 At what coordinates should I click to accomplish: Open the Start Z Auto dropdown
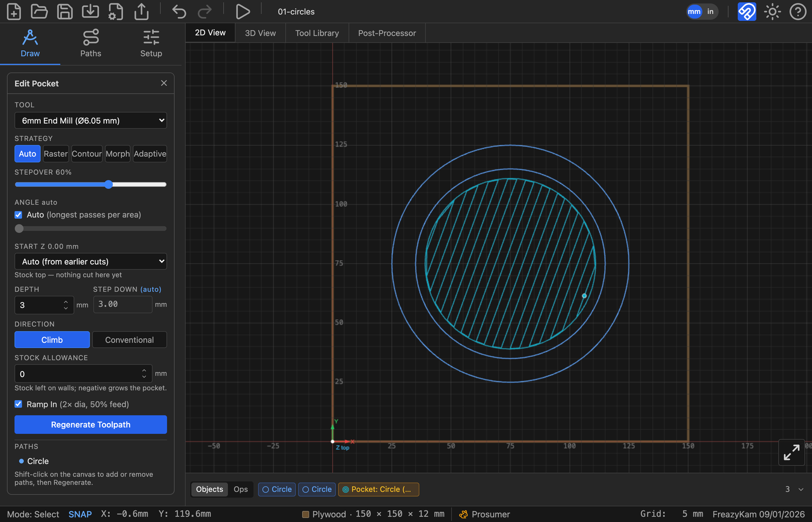tap(91, 262)
